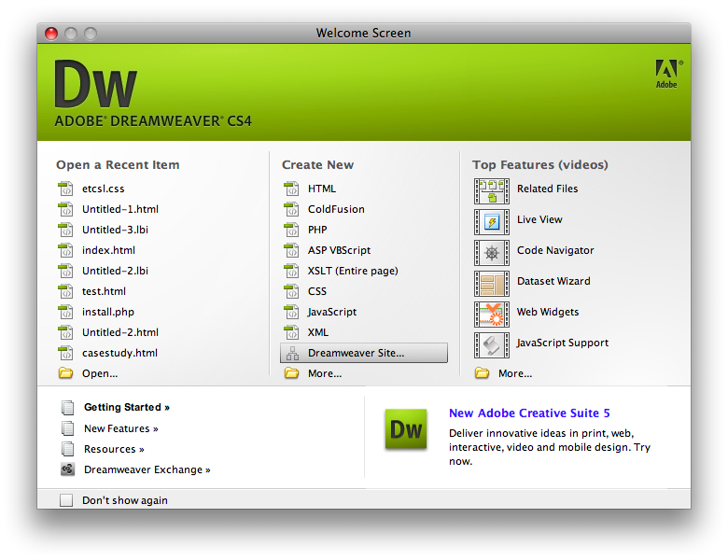Viewport: 728px width, 560px height.
Task: Click Open... to browse for files
Action: pos(99,373)
